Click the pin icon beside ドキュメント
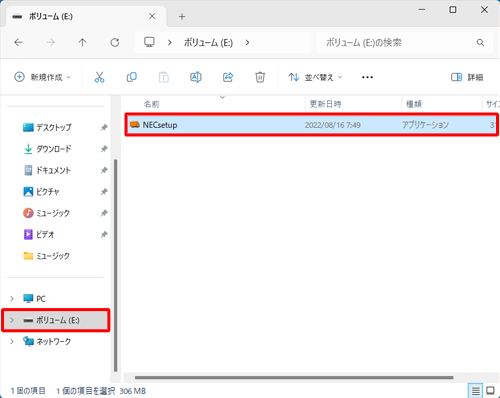 104,170
